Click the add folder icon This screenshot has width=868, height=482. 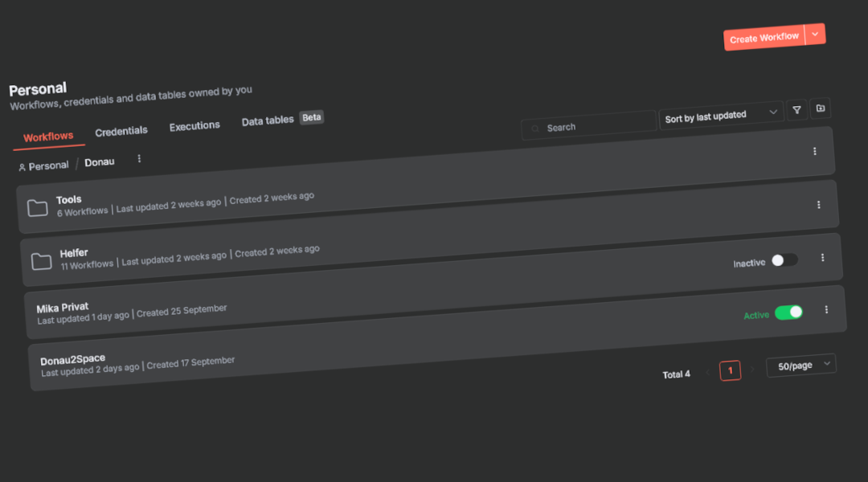(x=820, y=108)
